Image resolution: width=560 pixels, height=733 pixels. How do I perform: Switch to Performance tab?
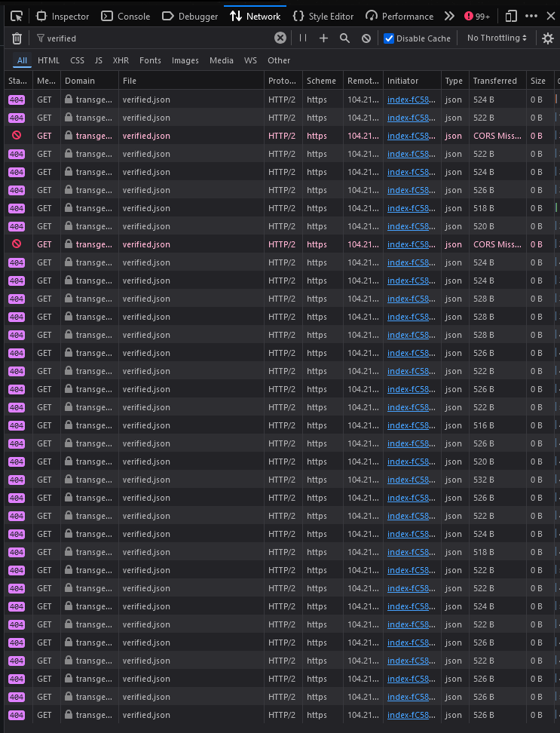[399, 17]
